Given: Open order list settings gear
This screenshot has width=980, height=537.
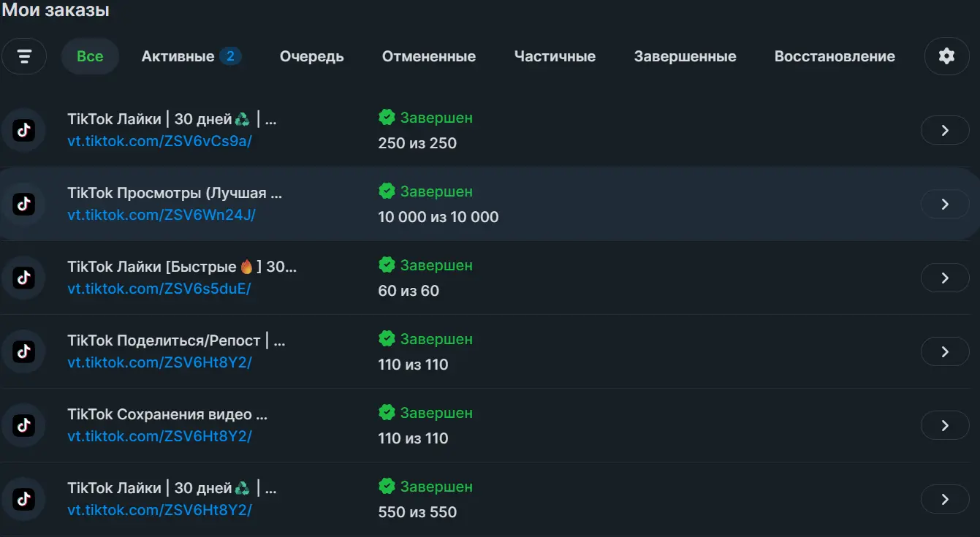Looking at the screenshot, I should click(946, 56).
